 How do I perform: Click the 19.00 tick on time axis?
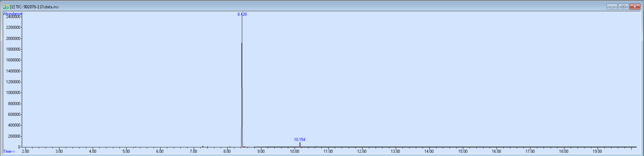(x=597, y=151)
